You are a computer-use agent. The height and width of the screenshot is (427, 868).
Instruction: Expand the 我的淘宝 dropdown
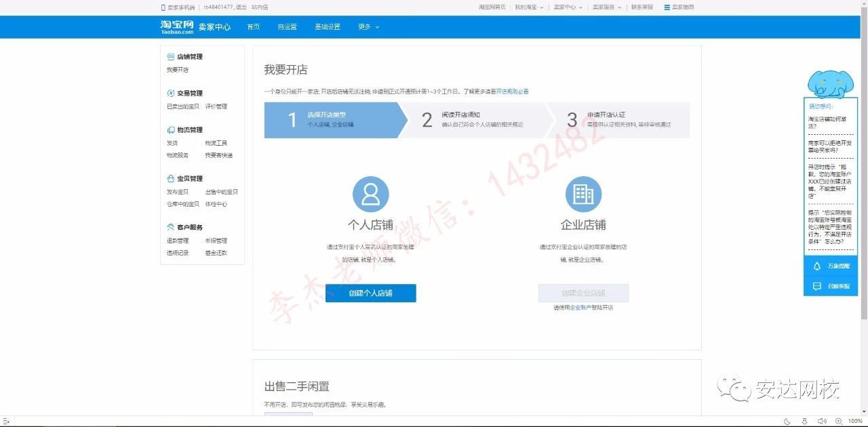click(529, 7)
